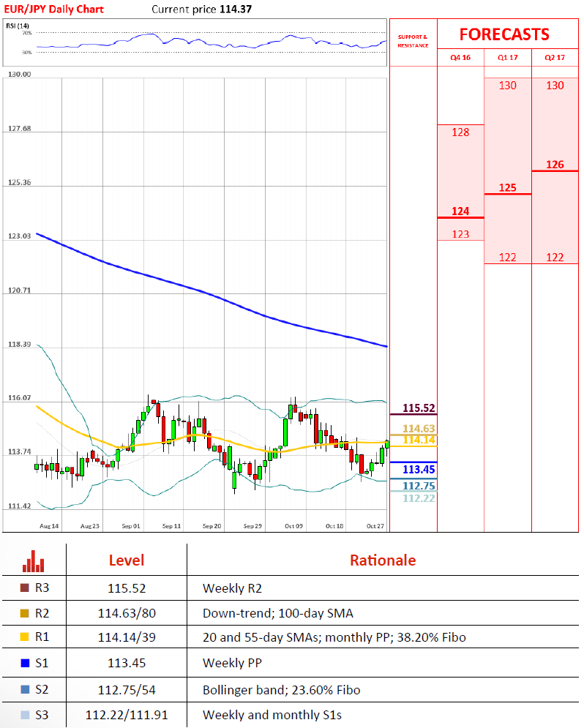Click the S3 level cell 112.22/111.91
The image size is (584, 728).
pyautogui.click(x=127, y=715)
